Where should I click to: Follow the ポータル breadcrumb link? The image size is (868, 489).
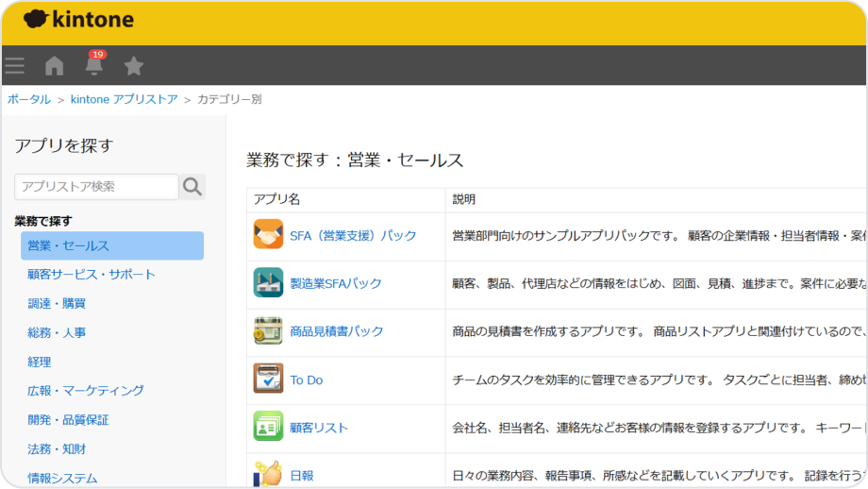click(29, 99)
